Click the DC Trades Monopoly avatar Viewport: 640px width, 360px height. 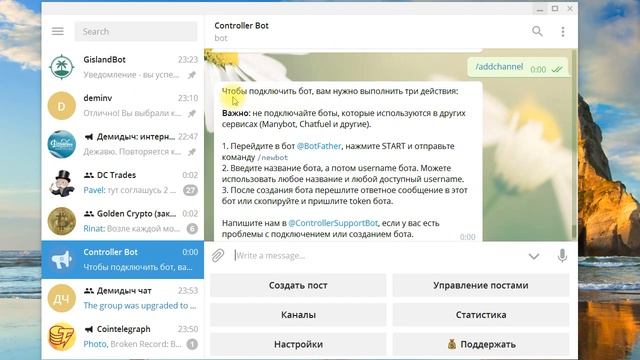62,182
